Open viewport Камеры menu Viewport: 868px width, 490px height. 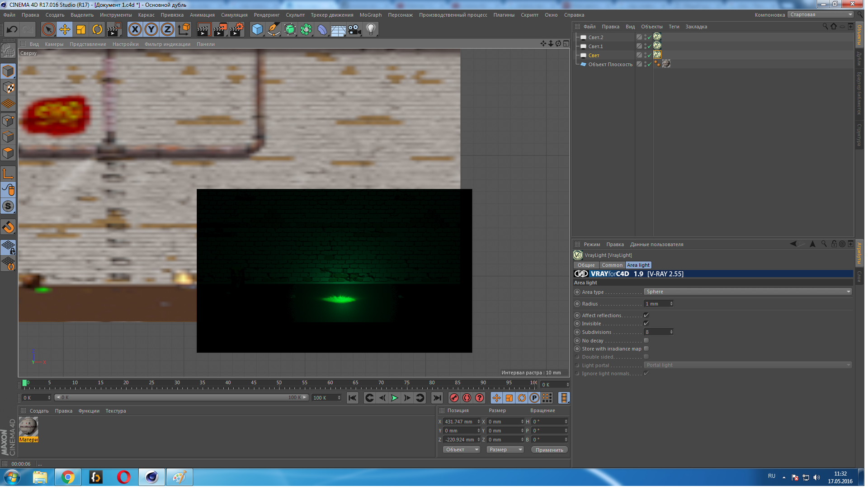tap(54, 44)
